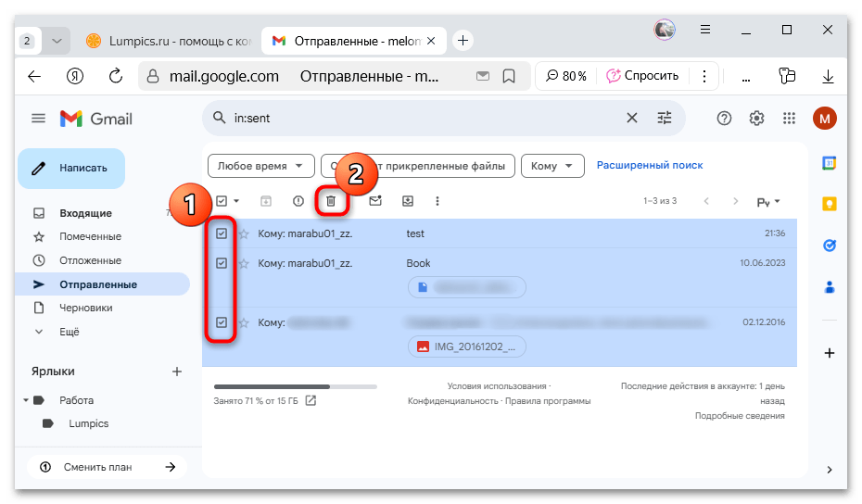Open zoom 80% control in browser
The image size is (862, 504).
pos(566,76)
